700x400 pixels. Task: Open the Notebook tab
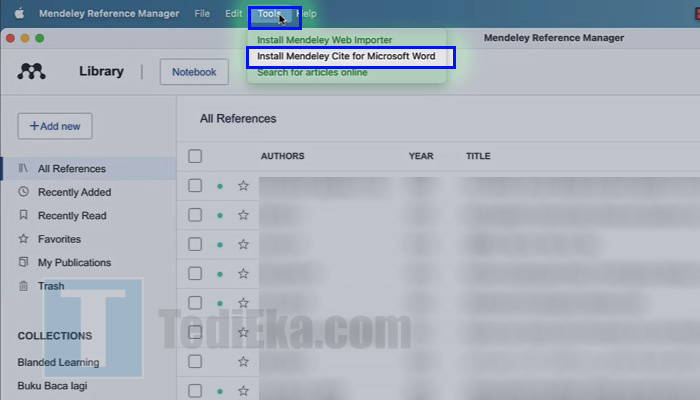[x=194, y=72]
